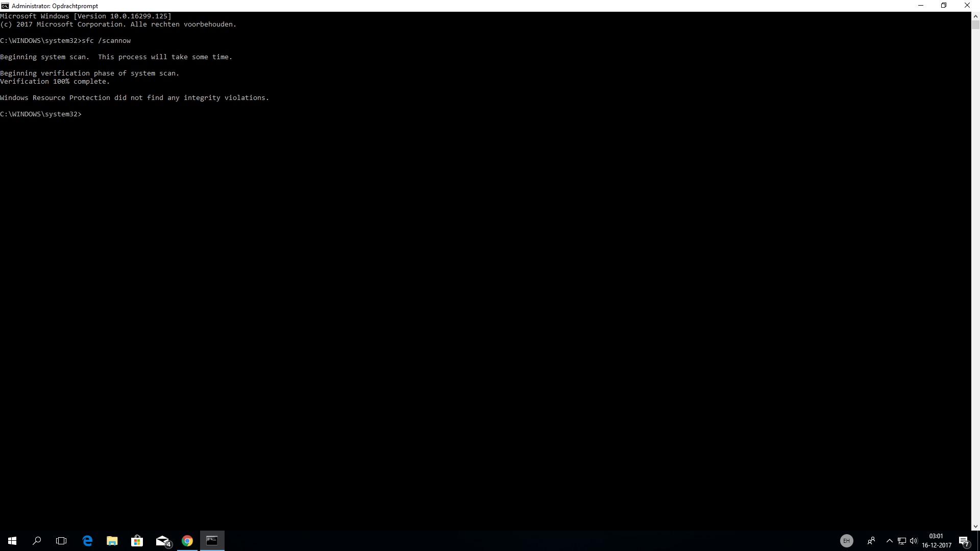This screenshot has height=551, width=980.
Task: Click scrollbar down arrow in console
Action: coord(975,526)
